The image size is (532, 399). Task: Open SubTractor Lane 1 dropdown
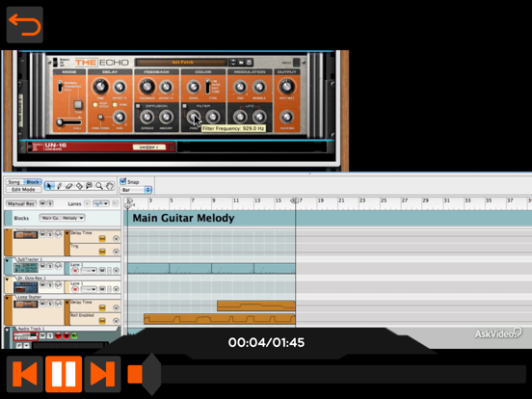point(89,271)
